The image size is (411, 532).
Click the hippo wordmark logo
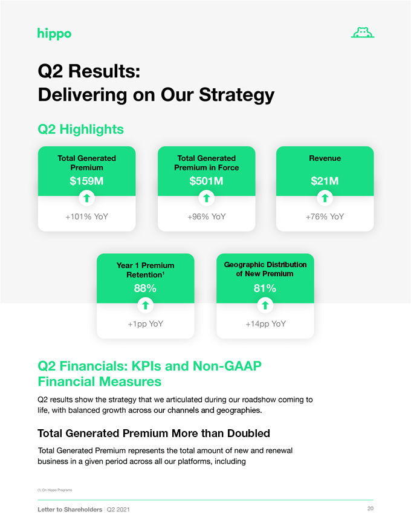(x=54, y=34)
